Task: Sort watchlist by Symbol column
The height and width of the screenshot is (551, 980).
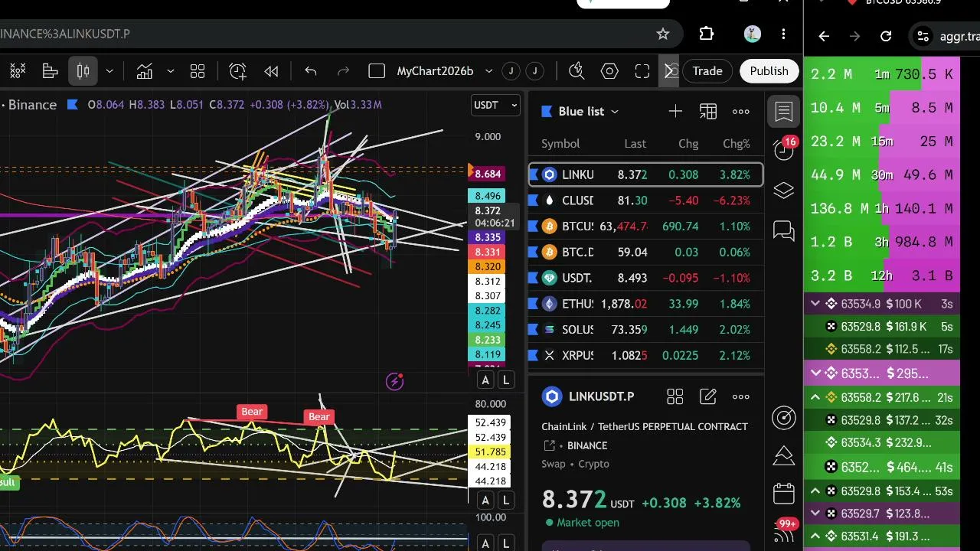Action: pos(560,144)
